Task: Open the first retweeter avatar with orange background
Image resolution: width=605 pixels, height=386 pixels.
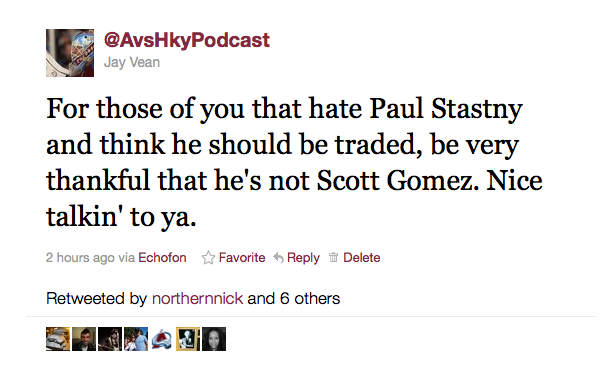Action: click(x=58, y=339)
